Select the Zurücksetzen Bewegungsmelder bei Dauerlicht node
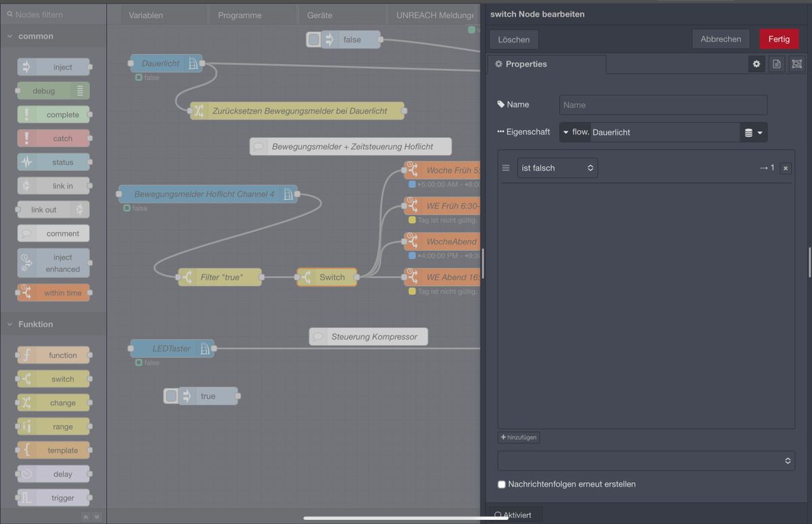The image size is (812, 524). click(x=297, y=111)
